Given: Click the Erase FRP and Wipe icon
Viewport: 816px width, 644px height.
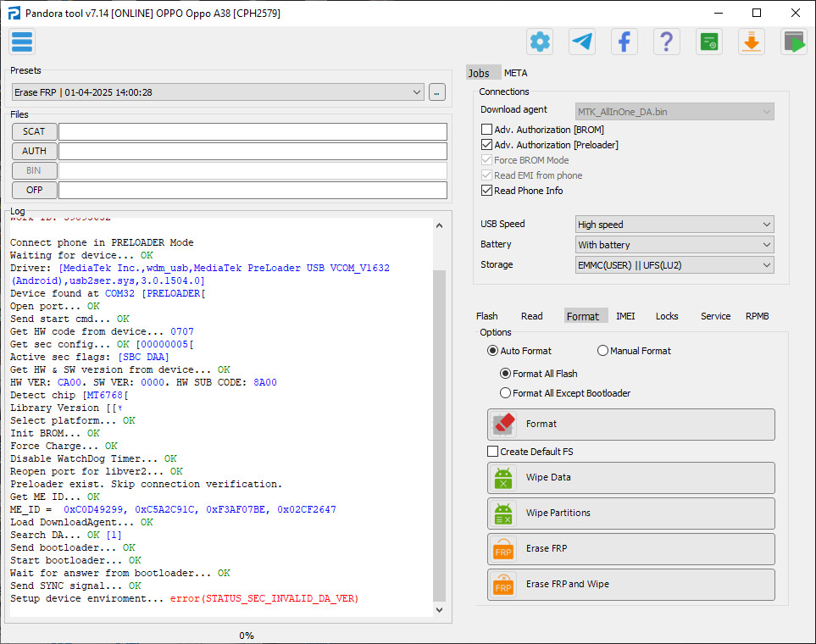Looking at the screenshot, I should pos(503,585).
